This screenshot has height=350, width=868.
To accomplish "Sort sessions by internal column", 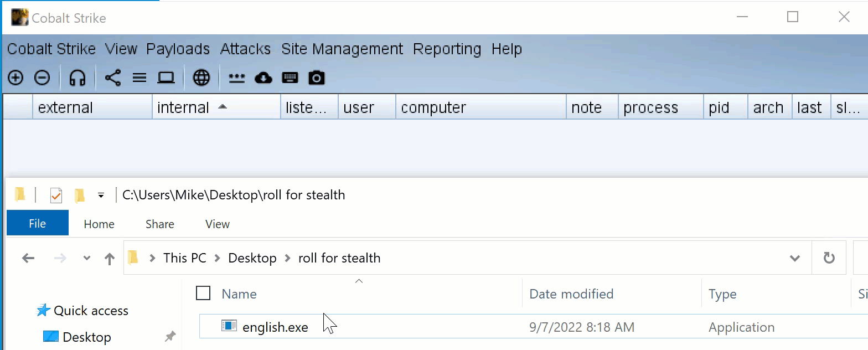I will (x=216, y=107).
